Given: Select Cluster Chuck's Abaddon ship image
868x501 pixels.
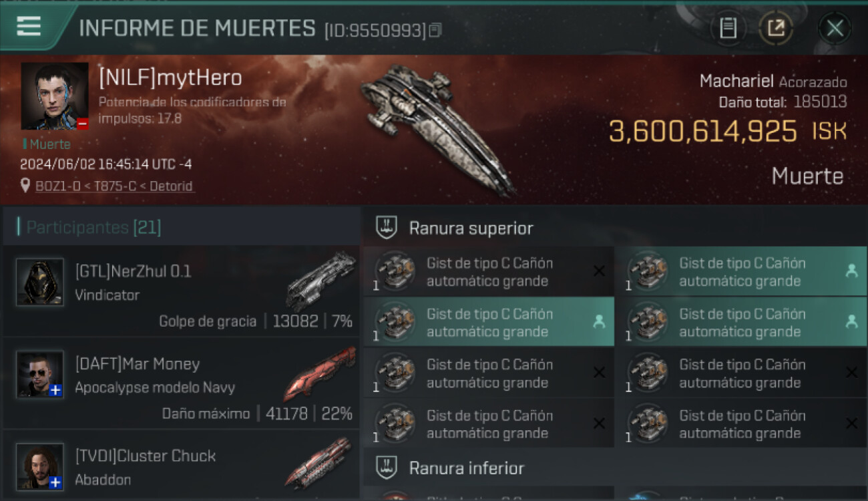Looking at the screenshot, I should pos(318,462).
